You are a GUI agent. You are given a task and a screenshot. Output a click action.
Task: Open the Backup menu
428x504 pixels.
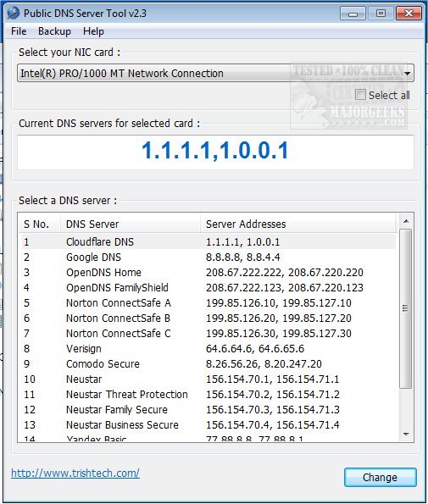click(x=54, y=31)
